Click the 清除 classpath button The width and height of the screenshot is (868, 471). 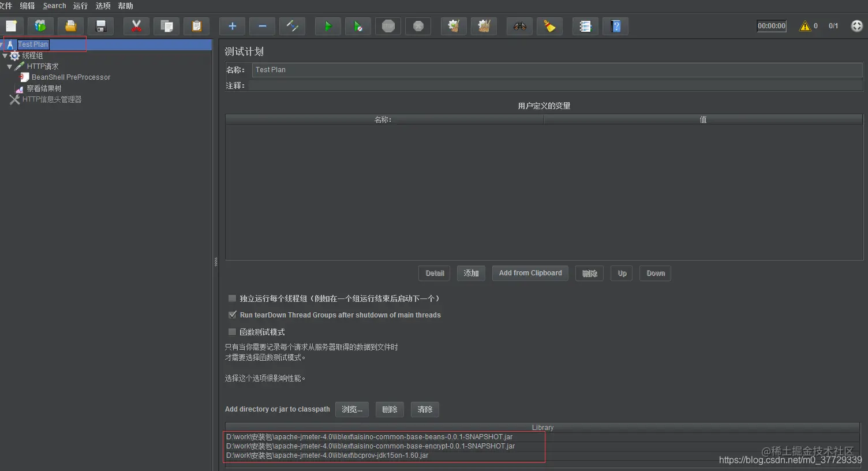(425, 409)
